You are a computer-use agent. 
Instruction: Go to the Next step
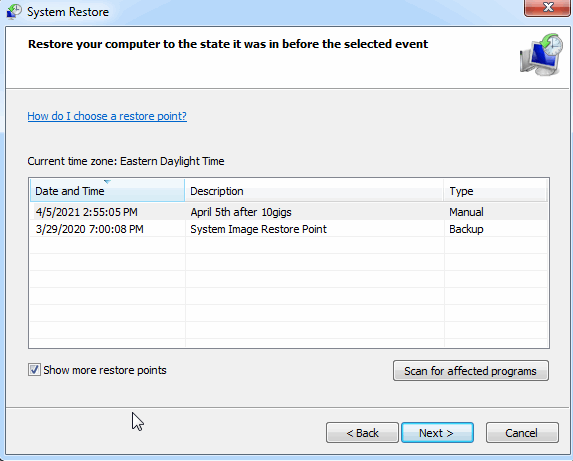(437, 433)
